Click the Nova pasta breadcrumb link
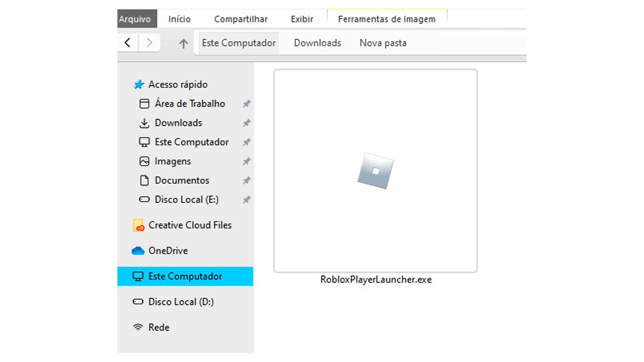The height and width of the screenshot is (362, 644). pos(383,43)
